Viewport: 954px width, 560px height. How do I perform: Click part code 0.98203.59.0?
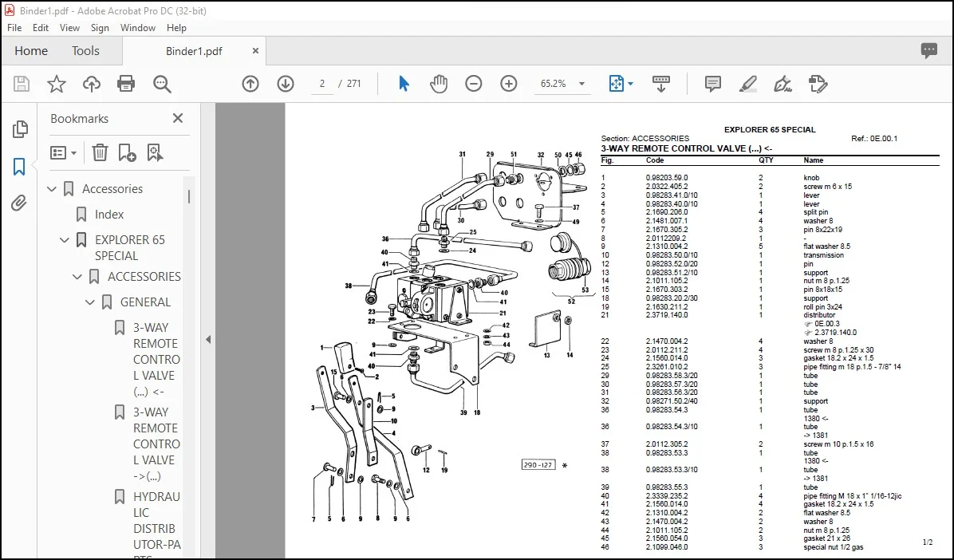click(667, 178)
